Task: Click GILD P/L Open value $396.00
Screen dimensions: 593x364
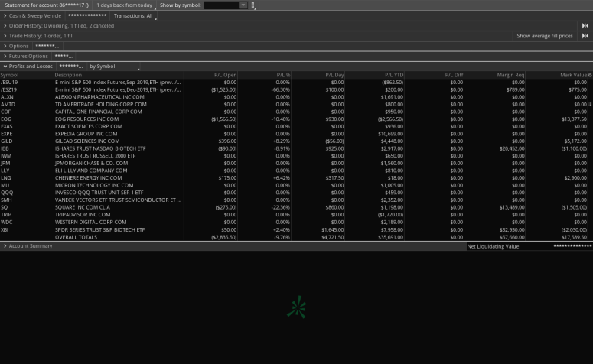Action: coord(227,141)
